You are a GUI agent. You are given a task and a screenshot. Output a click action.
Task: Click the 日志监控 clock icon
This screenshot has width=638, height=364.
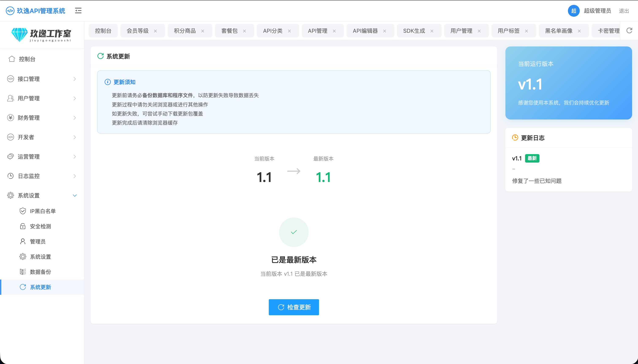(11, 176)
